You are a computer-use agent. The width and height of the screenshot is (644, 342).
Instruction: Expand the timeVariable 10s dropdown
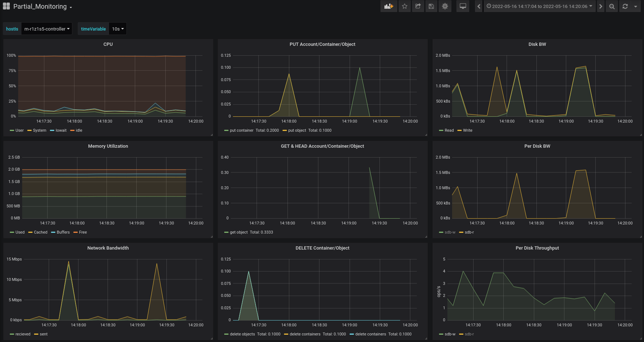coord(118,29)
